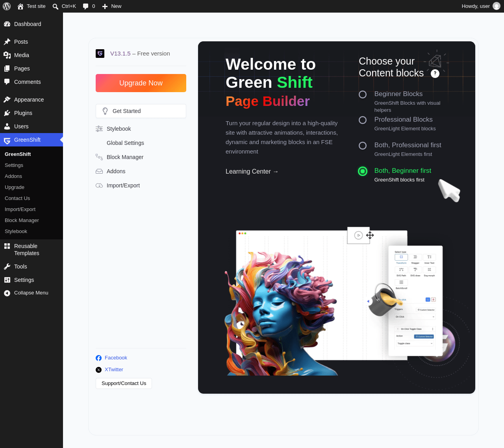
Task: Click the video play icon on preview
Action: pos(358,235)
